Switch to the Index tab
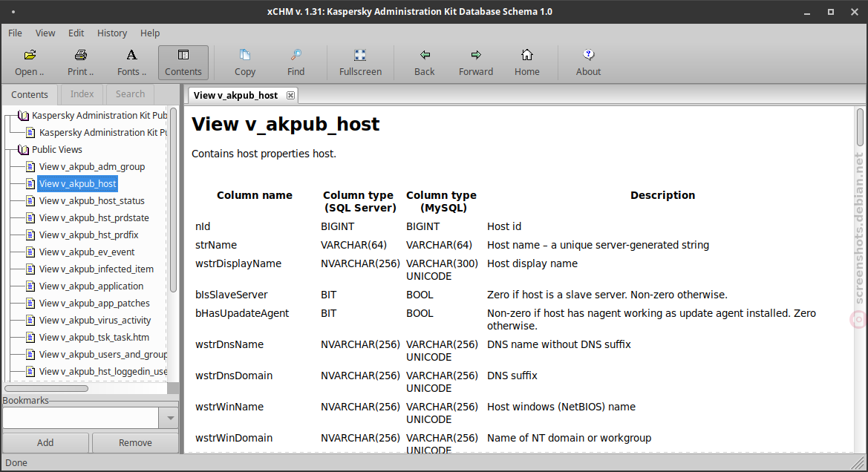 coord(82,94)
